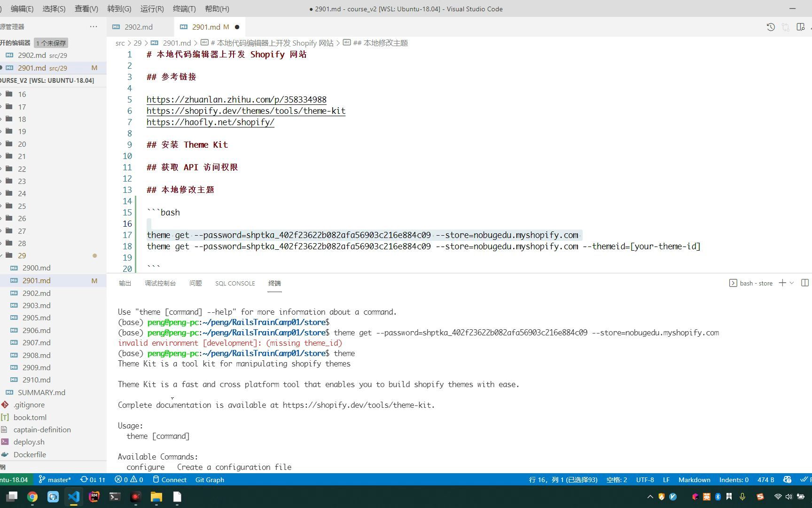This screenshot has height=508, width=812.
Task: Click the Bluetooth tray icon
Action: [718, 497]
